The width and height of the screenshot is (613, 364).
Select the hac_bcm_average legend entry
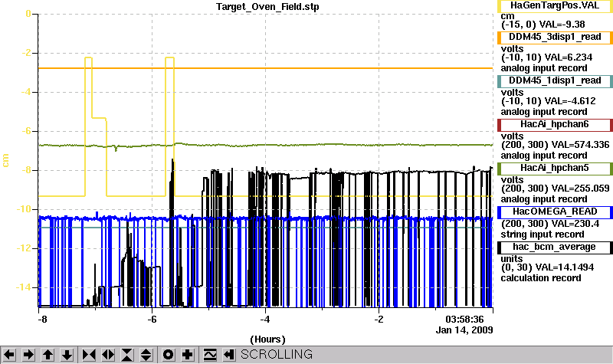[x=555, y=248]
